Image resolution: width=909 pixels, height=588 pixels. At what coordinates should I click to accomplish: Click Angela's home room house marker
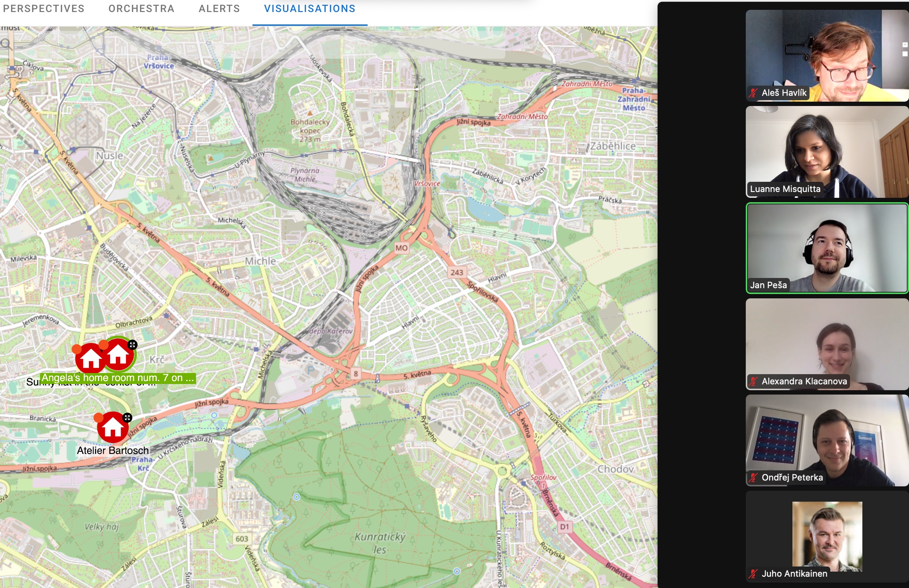coord(118,355)
